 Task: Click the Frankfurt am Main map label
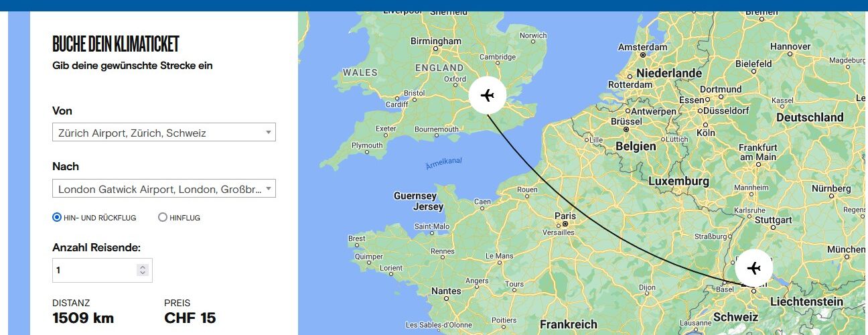click(x=758, y=152)
